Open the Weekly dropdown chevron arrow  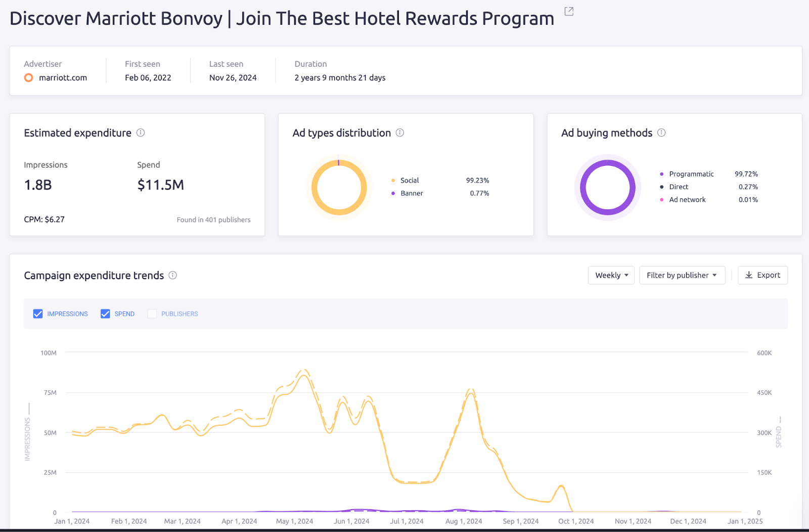point(626,275)
